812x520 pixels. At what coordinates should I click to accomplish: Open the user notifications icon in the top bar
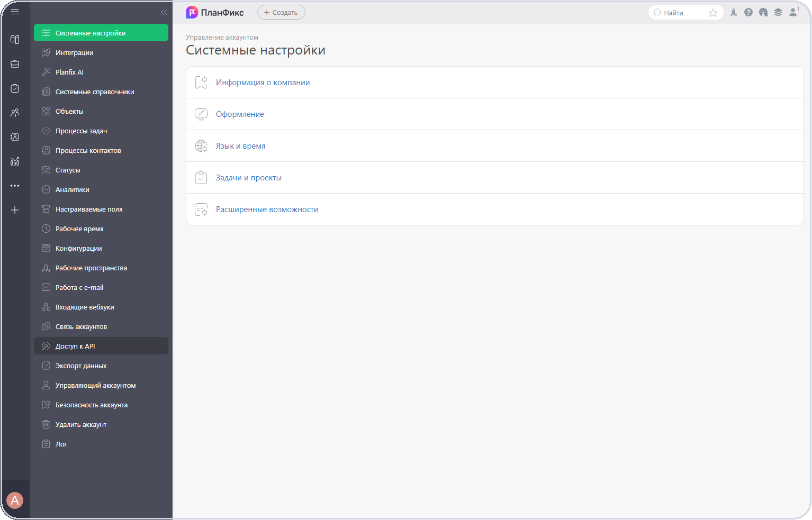click(793, 12)
